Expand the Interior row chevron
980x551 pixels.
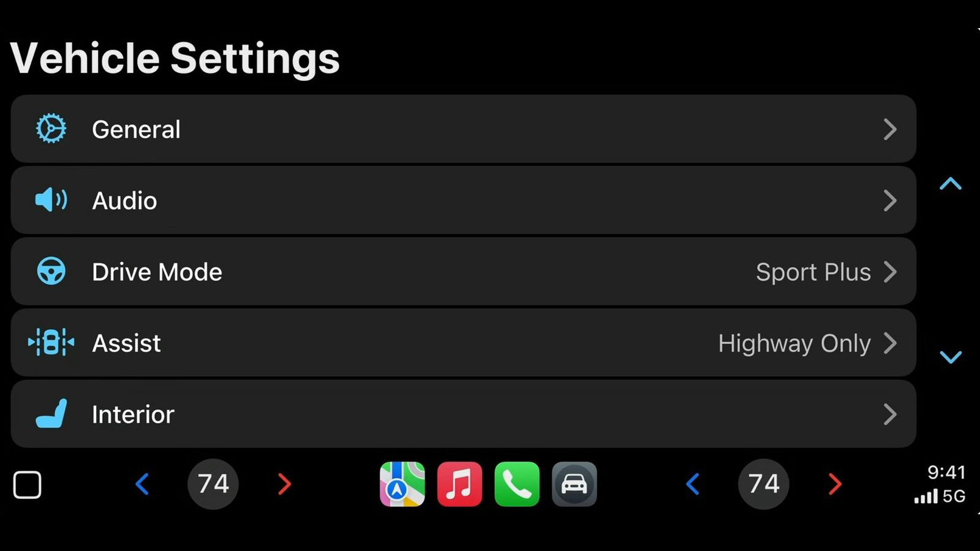click(890, 414)
